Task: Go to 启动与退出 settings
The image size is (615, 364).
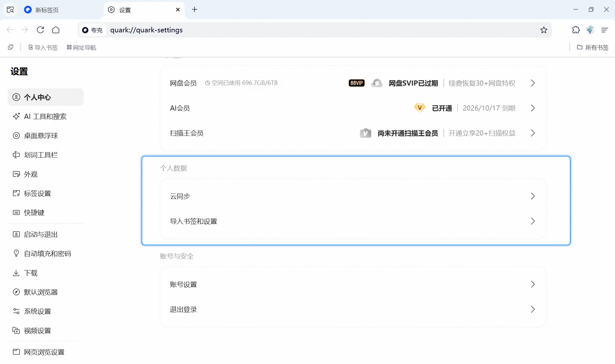Action: coord(46,234)
